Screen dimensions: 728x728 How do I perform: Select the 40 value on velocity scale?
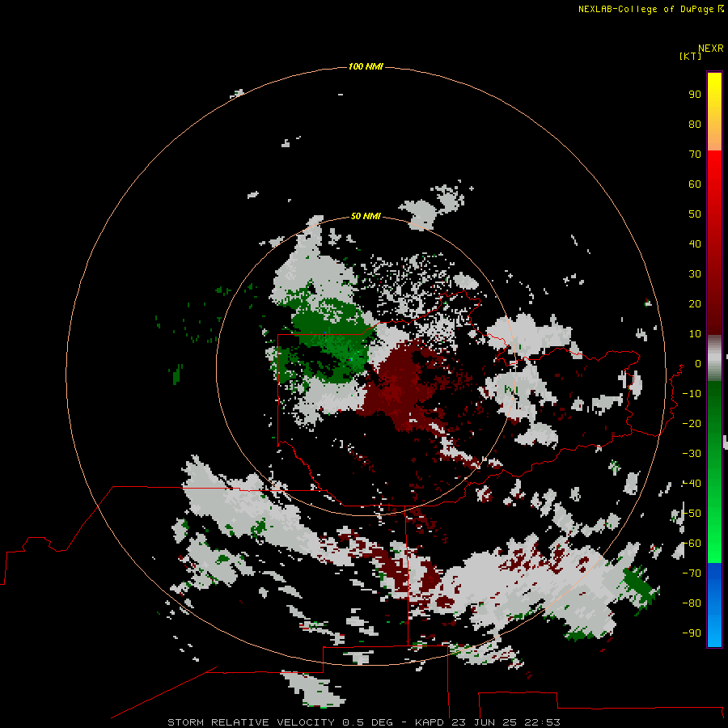click(x=695, y=243)
